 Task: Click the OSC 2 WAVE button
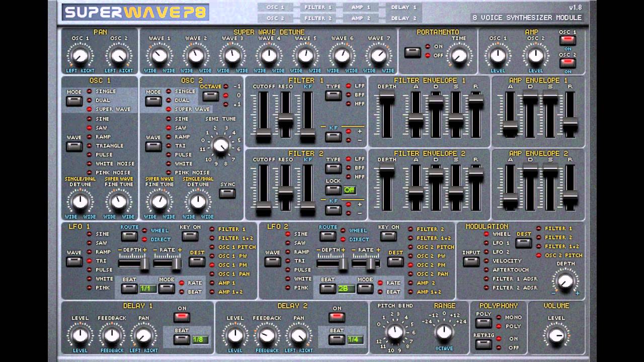(153, 146)
